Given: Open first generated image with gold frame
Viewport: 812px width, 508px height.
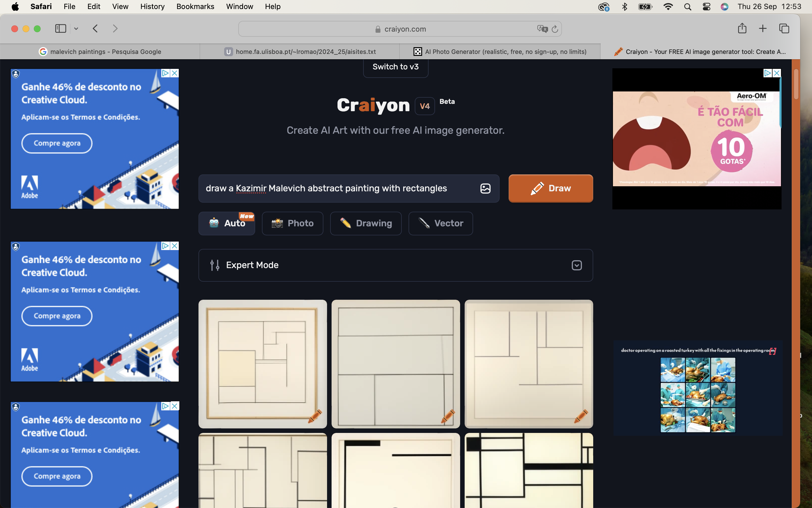Looking at the screenshot, I should coord(263,364).
